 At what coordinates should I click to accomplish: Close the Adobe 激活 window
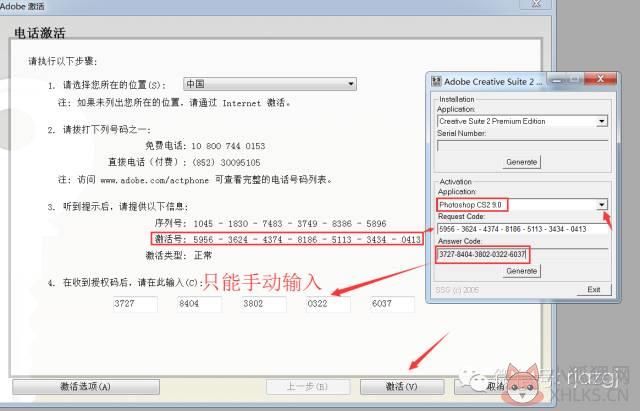point(536,4)
